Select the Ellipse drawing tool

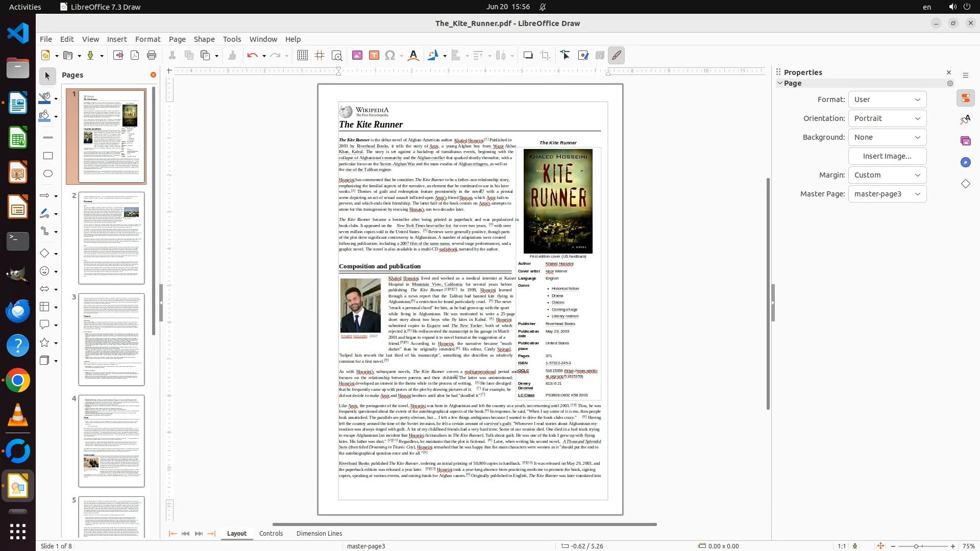coord(48,174)
